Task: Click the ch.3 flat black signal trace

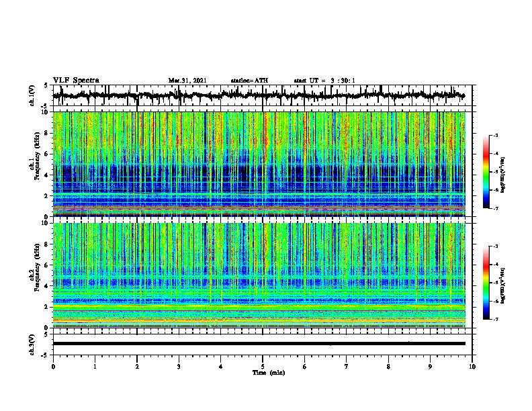Action: point(259,344)
